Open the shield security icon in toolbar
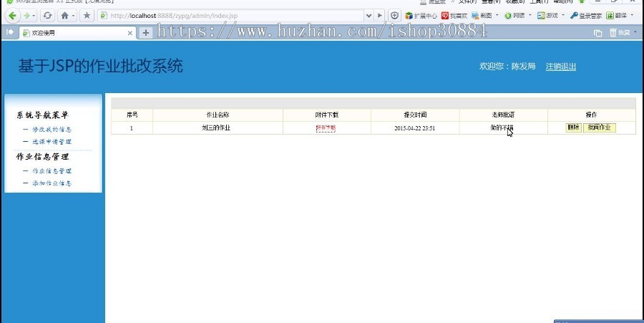This screenshot has width=644, height=323. click(395, 16)
